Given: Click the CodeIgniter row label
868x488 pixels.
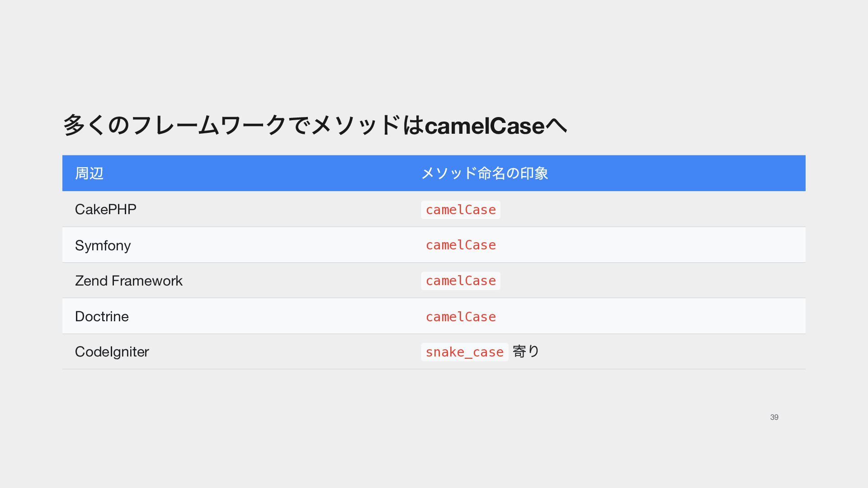Looking at the screenshot, I should 112,352.
